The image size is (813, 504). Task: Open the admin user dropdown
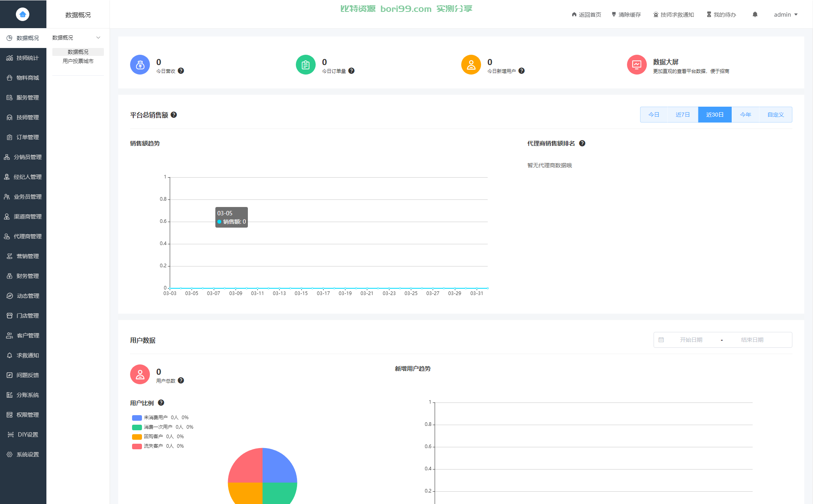pos(786,15)
